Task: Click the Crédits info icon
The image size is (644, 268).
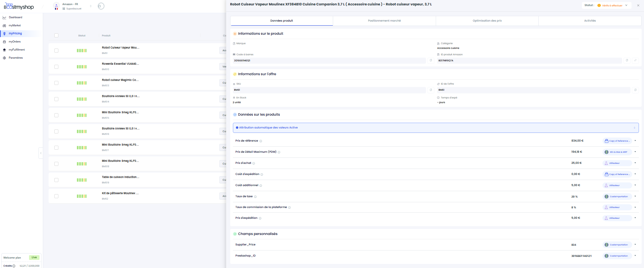Action: pyautogui.click(x=14, y=266)
